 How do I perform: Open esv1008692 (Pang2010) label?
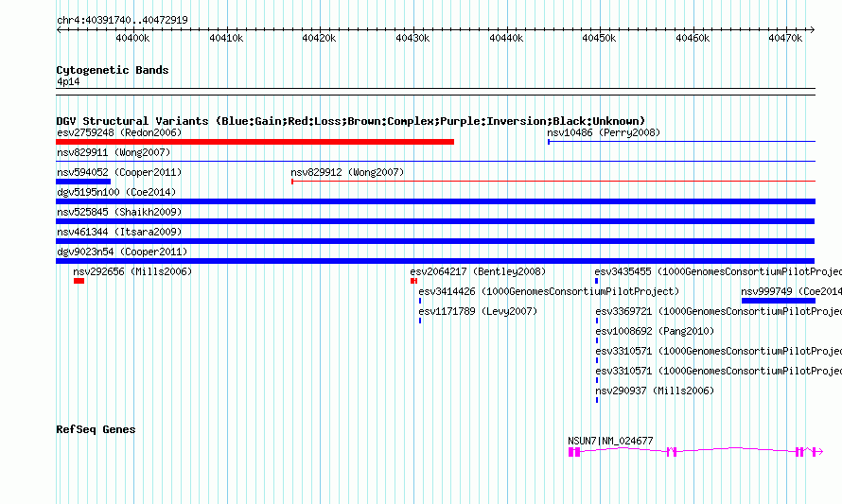point(655,331)
